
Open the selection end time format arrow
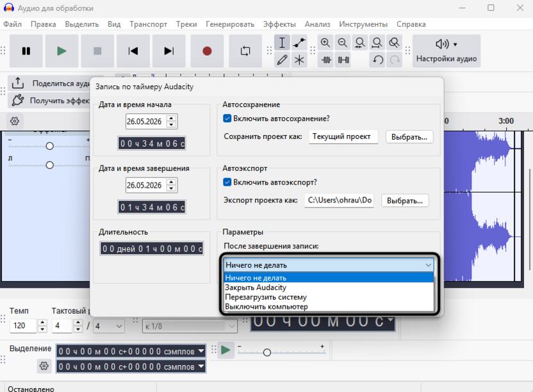click(201, 366)
